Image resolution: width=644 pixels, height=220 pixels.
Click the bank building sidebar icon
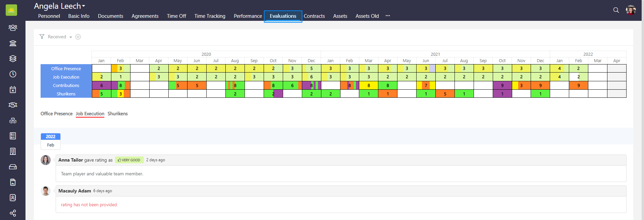[13, 43]
